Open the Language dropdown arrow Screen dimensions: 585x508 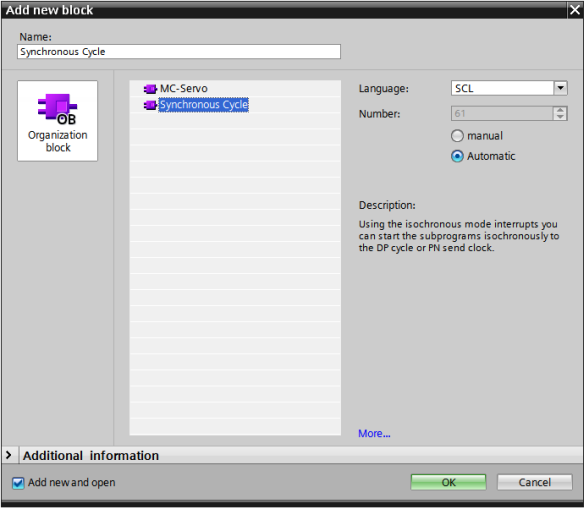(x=560, y=88)
